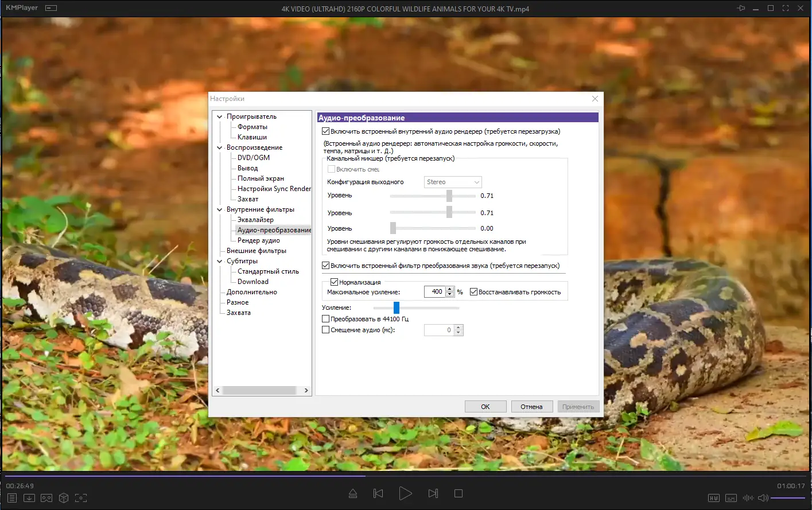Screen dimensions: 812x510
Task: Click the pin-on-top icon in title bar
Action: (x=741, y=8)
